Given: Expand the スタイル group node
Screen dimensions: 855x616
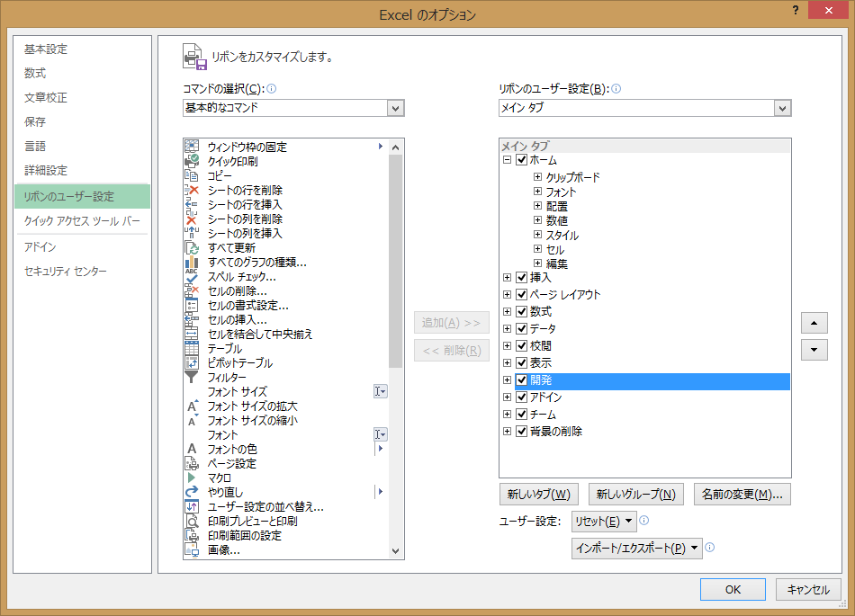Looking at the screenshot, I should point(537,235).
